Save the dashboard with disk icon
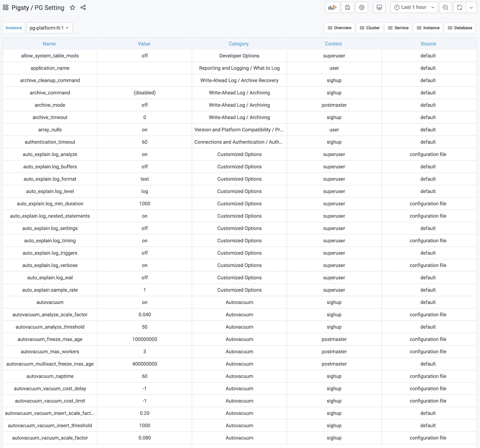480x448 pixels. [x=347, y=8]
